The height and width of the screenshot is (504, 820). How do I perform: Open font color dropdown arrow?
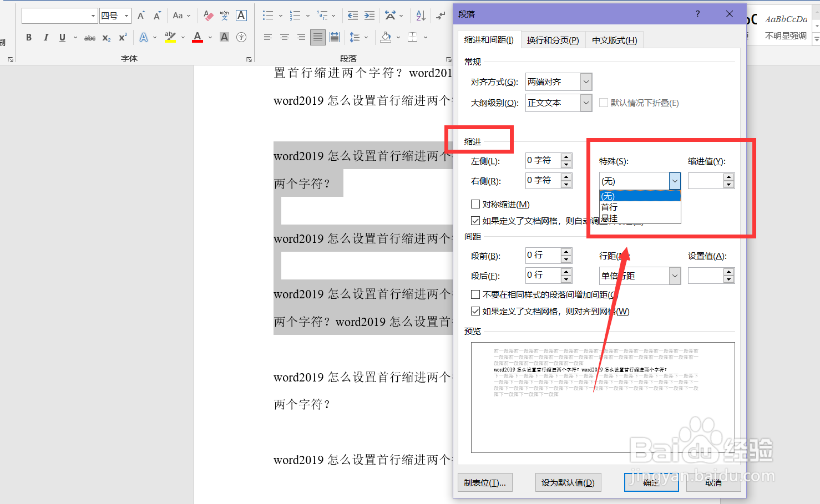pyautogui.click(x=210, y=38)
